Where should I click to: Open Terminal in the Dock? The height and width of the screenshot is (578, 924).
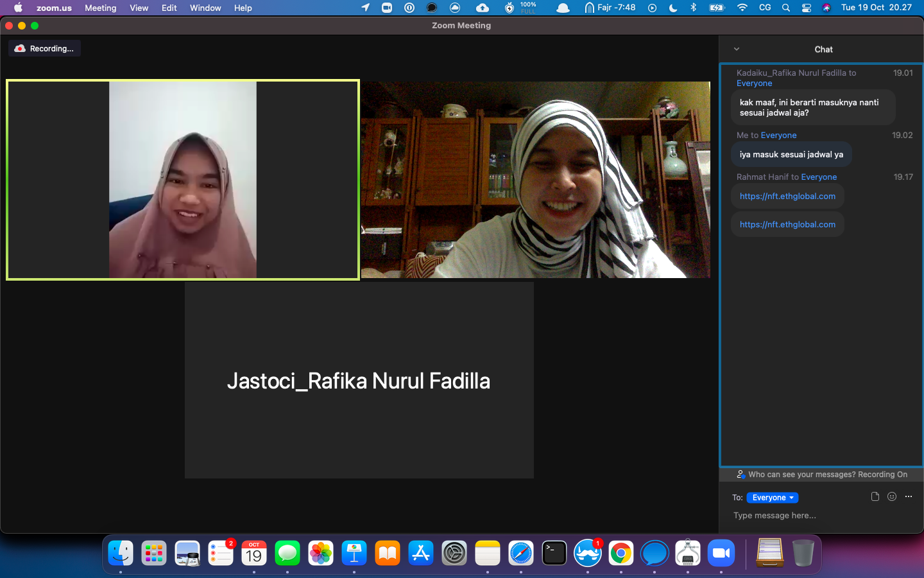554,553
